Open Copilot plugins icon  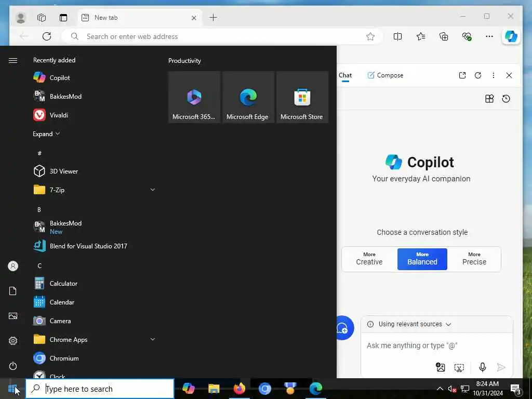point(489,99)
